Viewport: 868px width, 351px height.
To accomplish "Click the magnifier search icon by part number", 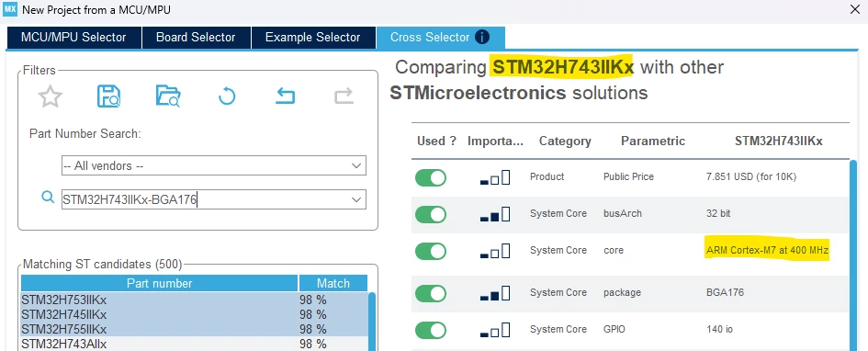I will pos(48,197).
